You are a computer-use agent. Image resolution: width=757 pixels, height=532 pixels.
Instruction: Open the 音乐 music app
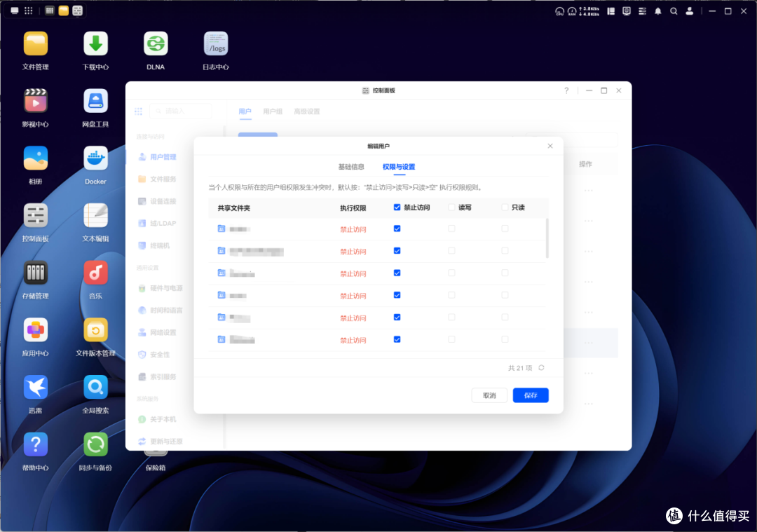(95, 273)
